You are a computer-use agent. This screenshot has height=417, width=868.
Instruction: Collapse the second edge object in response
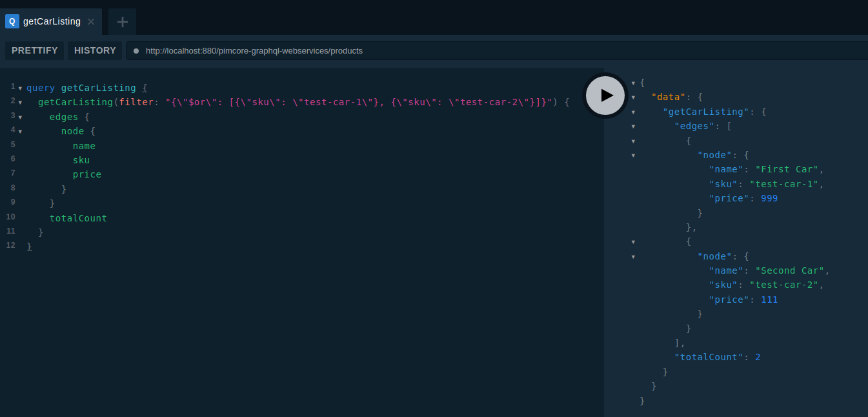coord(633,242)
